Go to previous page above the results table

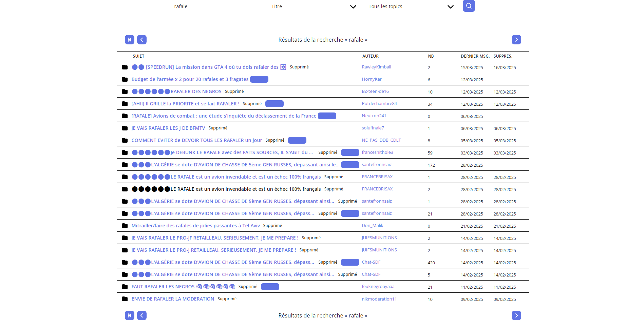(x=142, y=40)
